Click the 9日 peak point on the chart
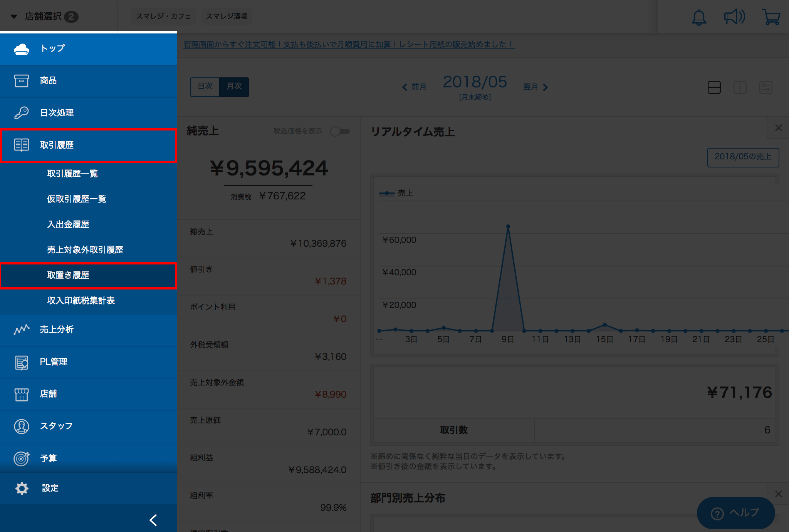789x532 pixels. click(x=508, y=226)
